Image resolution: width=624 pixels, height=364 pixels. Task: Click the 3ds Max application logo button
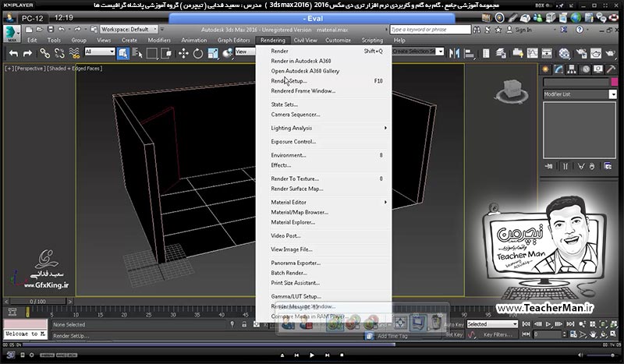(x=12, y=34)
